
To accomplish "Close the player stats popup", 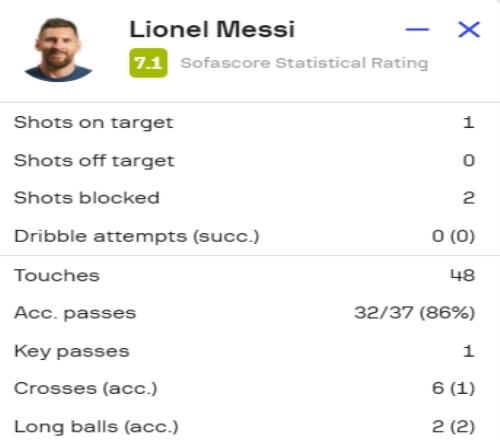I will point(469,29).
